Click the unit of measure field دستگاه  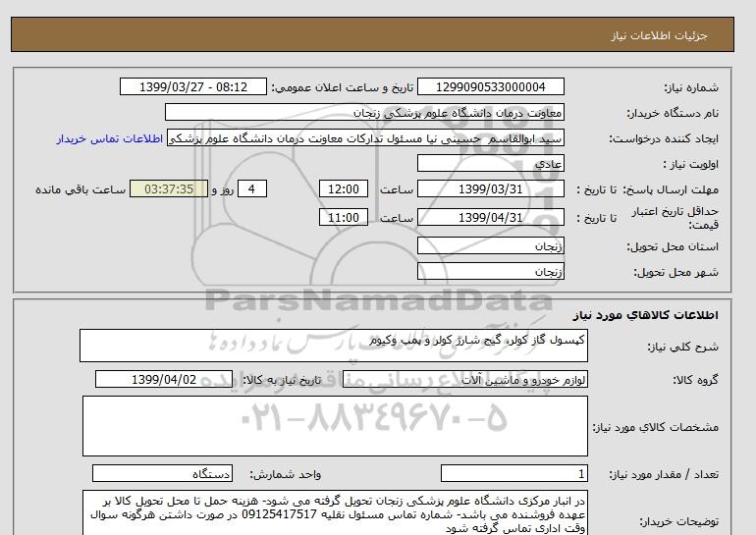click(x=162, y=474)
